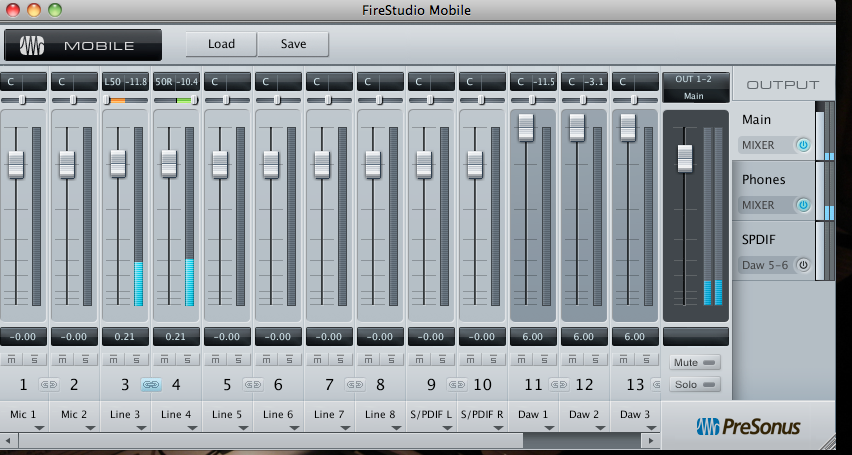Select the OUTPUT tab
This screenshot has width=852, height=455.
coord(783,85)
